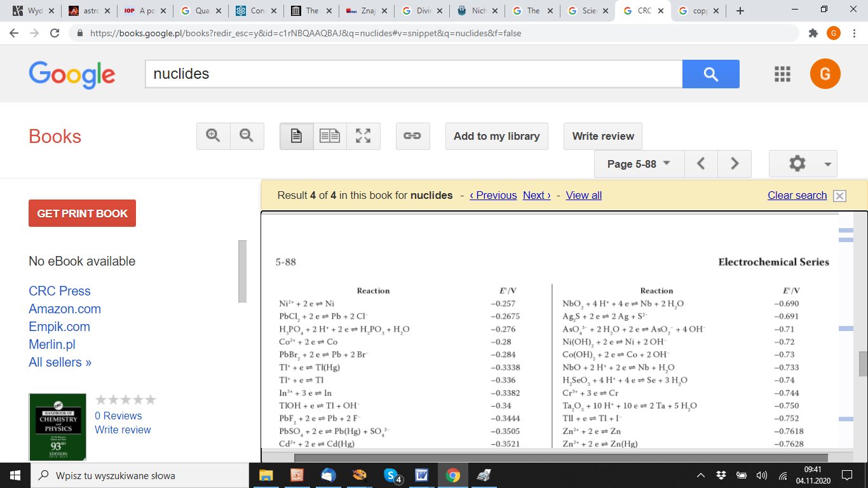This screenshot has height=488, width=868.
Task: Go to the previous page arrow
Action: coord(701,164)
